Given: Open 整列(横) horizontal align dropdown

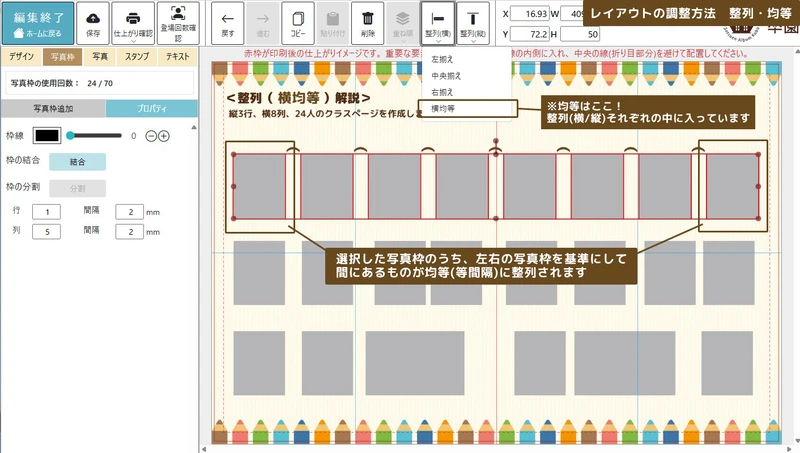Looking at the screenshot, I should 438,23.
